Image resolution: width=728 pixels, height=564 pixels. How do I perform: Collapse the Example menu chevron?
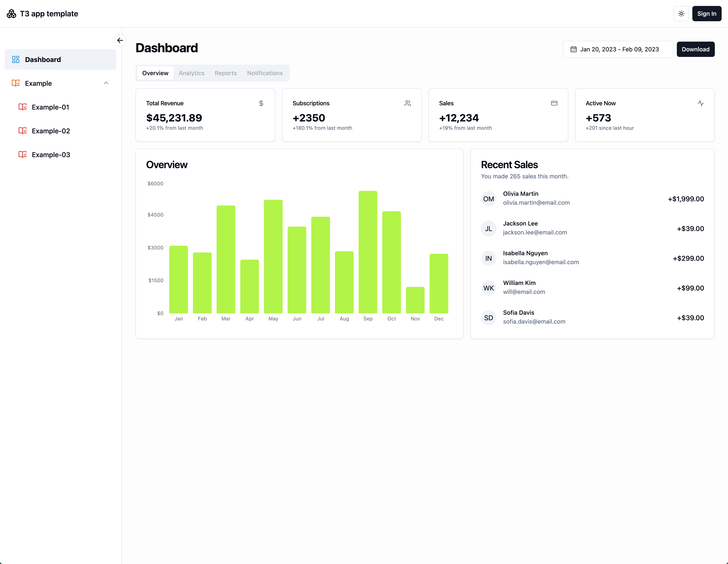[x=106, y=83]
